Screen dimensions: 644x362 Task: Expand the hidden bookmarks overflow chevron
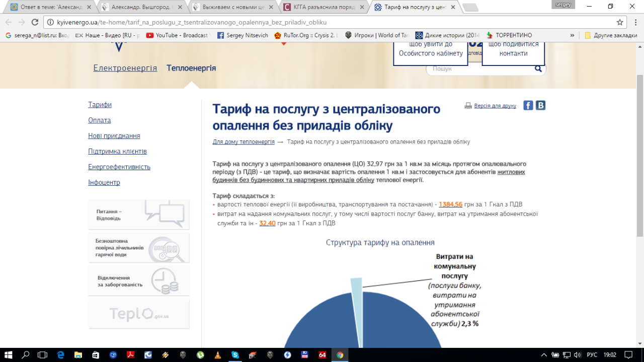pyautogui.click(x=572, y=35)
